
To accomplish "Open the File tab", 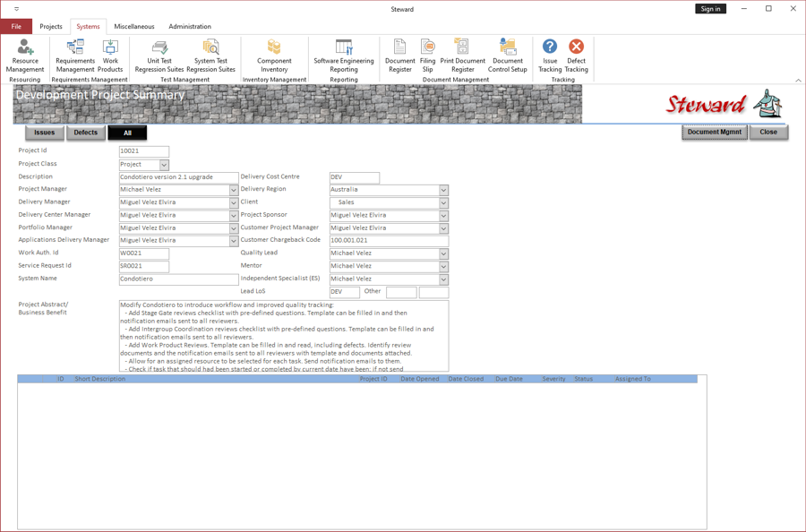I will click(x=16, y=26).
